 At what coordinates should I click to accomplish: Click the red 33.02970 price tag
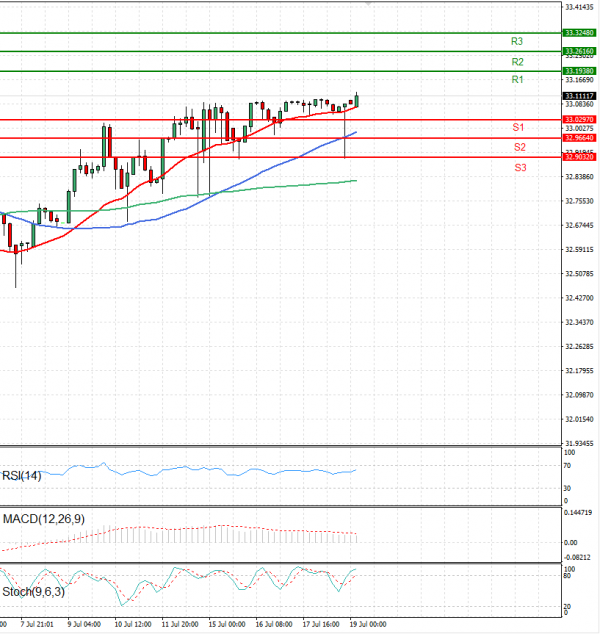click(579, 119)
